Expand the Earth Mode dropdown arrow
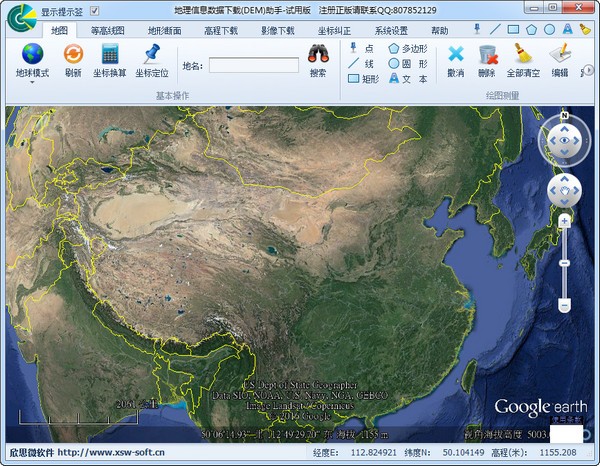 coord(33,82)
